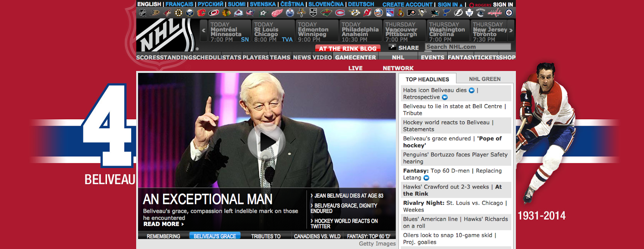Expand the Sign In dropdown arrow
The width and height of the screenshot is (644, 249).
coord(461,5)
